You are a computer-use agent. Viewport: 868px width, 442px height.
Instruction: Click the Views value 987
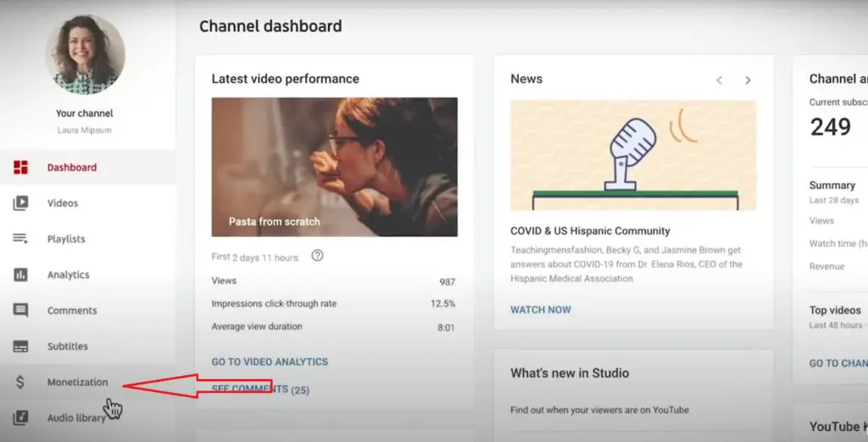click(448, 282)
